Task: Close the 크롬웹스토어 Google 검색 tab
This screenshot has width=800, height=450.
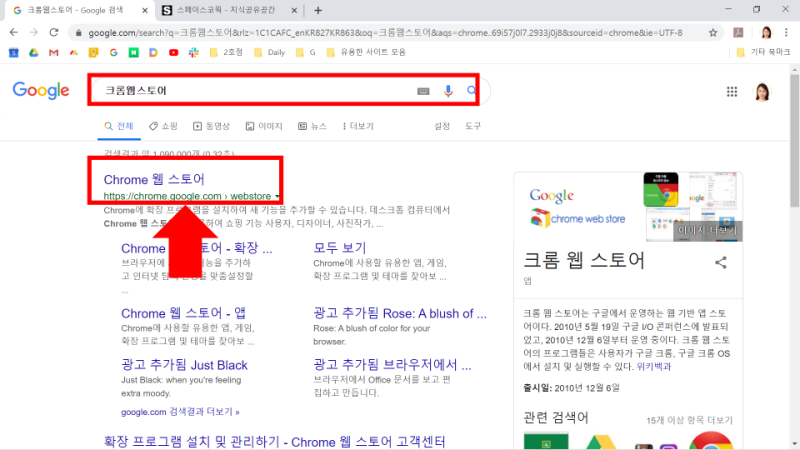Action: 145,10
